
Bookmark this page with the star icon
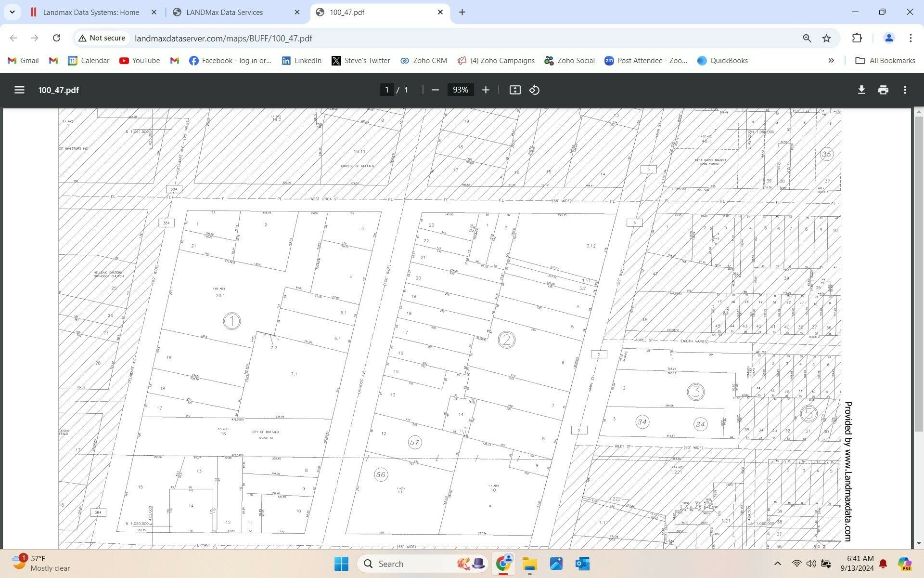(x=826, y=38)
